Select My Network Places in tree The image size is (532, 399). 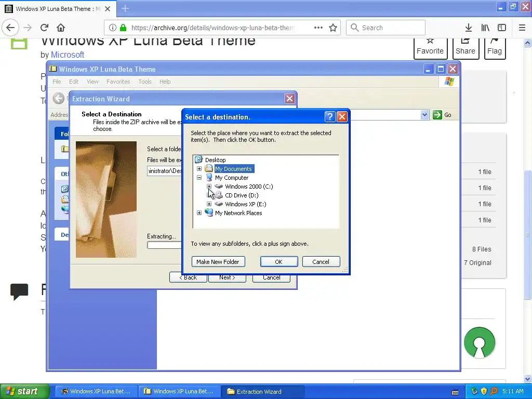(x=238, y=212)
